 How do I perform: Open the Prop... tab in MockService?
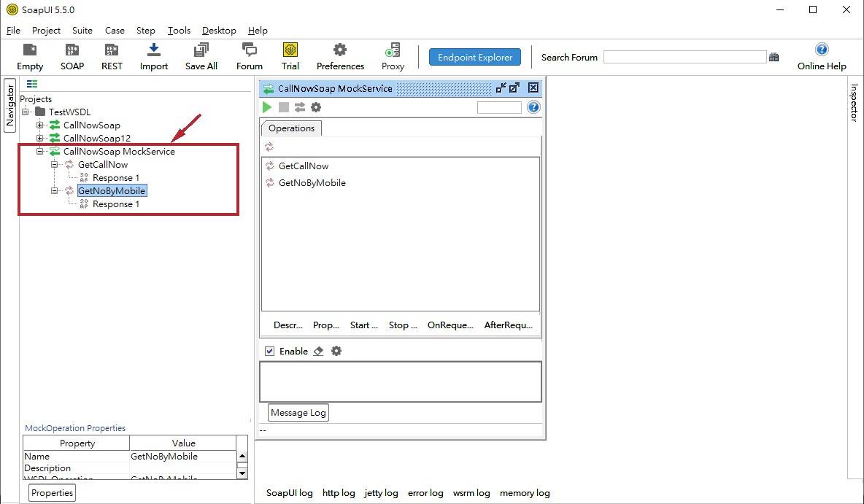pyautogui.click(x=326, y=325)
